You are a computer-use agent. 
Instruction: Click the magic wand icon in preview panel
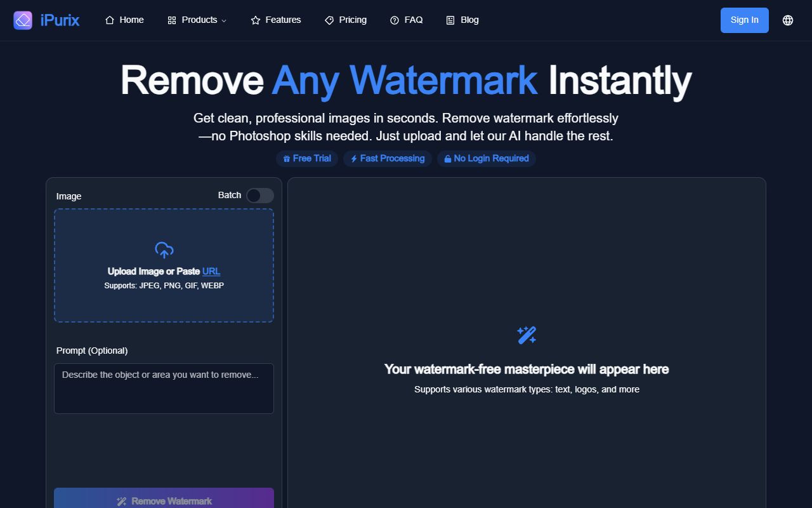[527, 335]
